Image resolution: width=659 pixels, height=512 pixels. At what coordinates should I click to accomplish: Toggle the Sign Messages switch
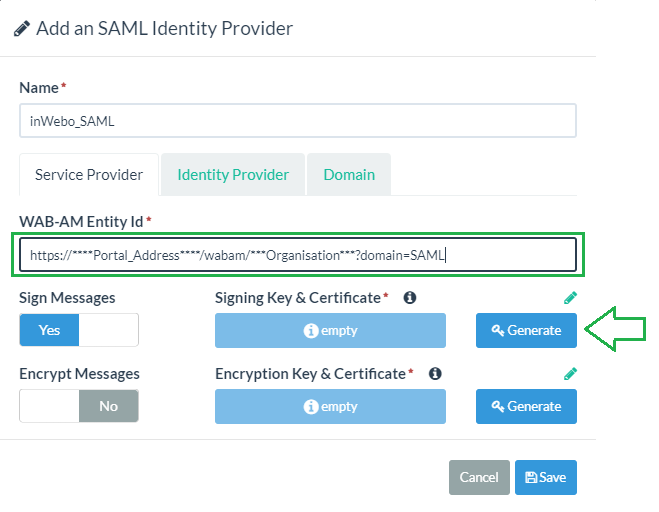click(79, 330)
